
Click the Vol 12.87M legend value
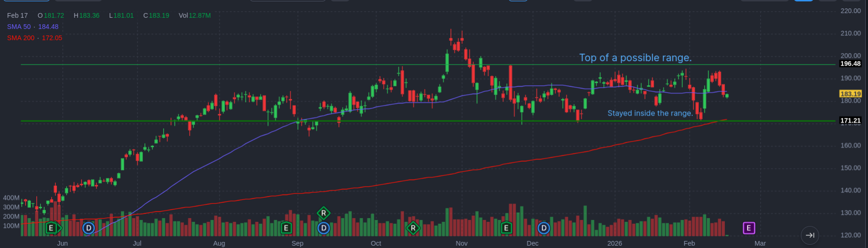[194, 15]
